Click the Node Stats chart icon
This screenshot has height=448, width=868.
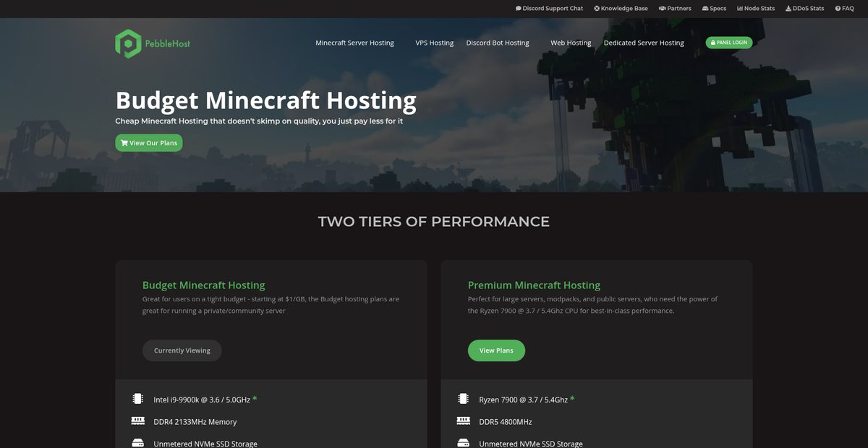[740, 9]
